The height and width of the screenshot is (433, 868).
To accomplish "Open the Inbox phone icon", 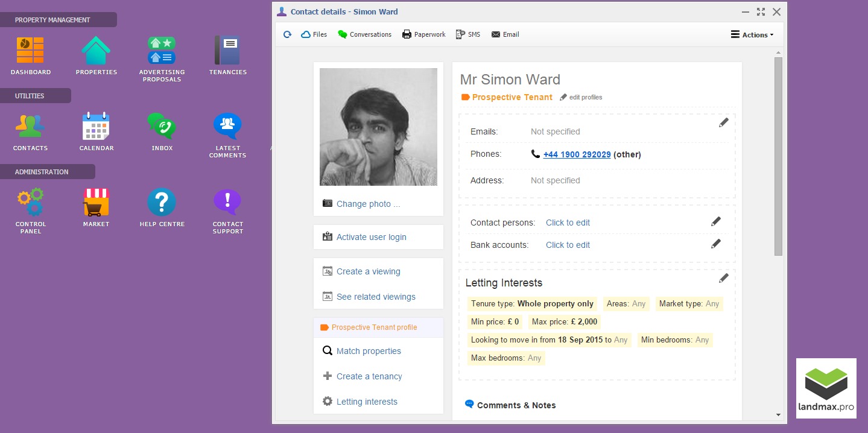I will 162,127.
